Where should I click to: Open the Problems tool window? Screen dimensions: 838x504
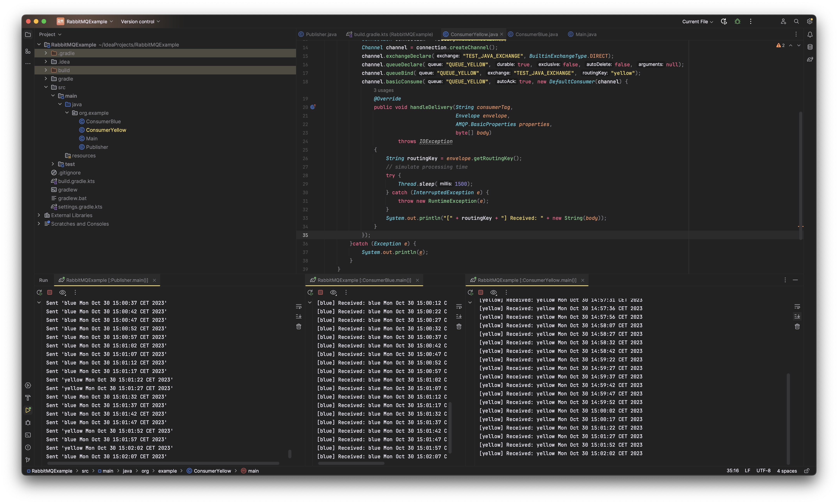[x=28, y=448]
